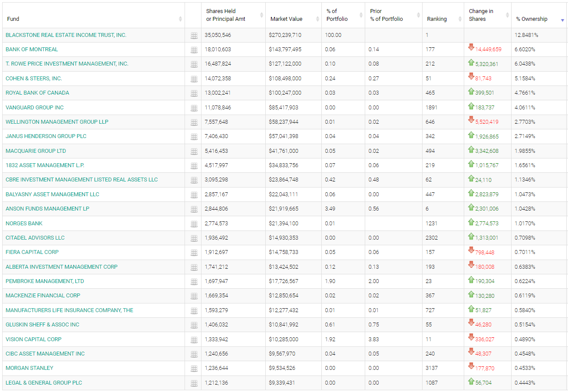Open Cohen & Steers, Inc. link
Screen dimensions: 568x392
tap(34, 79)
